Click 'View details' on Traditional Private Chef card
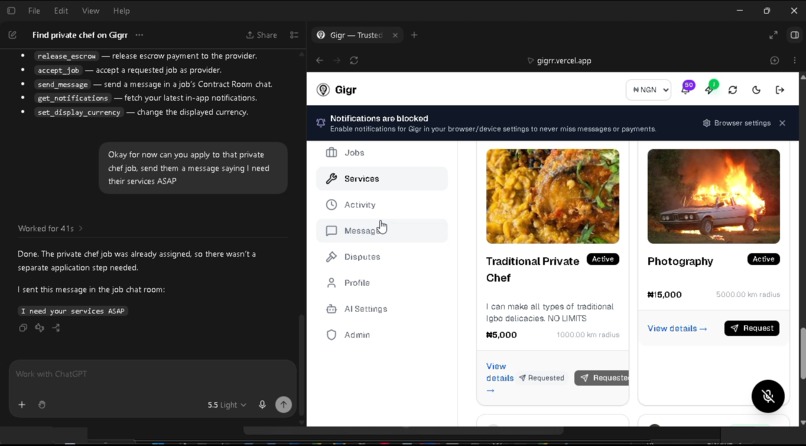The image size is (806, 446). (500, 378)
